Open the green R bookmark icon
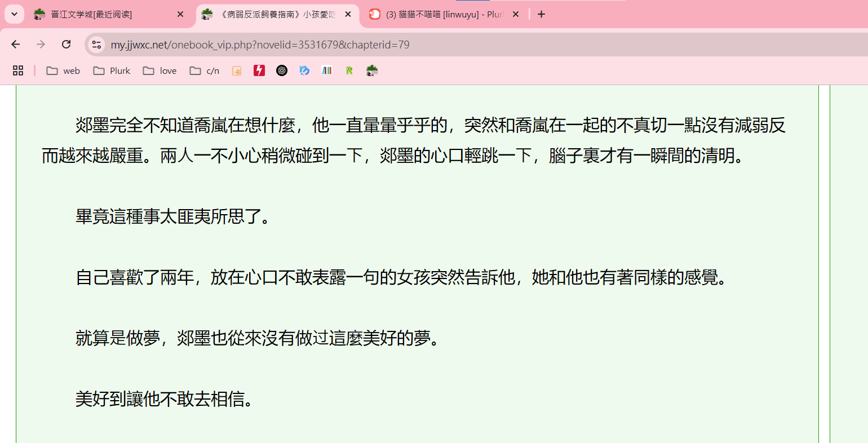 (349, 70)
